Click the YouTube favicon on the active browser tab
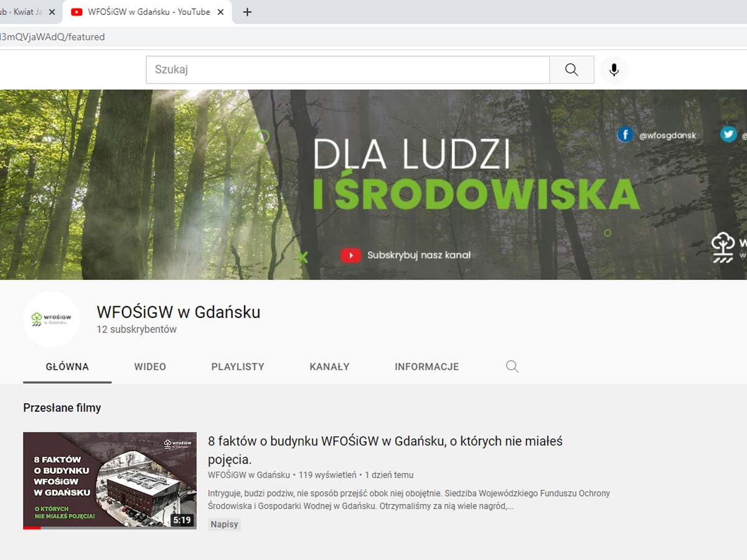747x560 pixels. tap(77, 11)
